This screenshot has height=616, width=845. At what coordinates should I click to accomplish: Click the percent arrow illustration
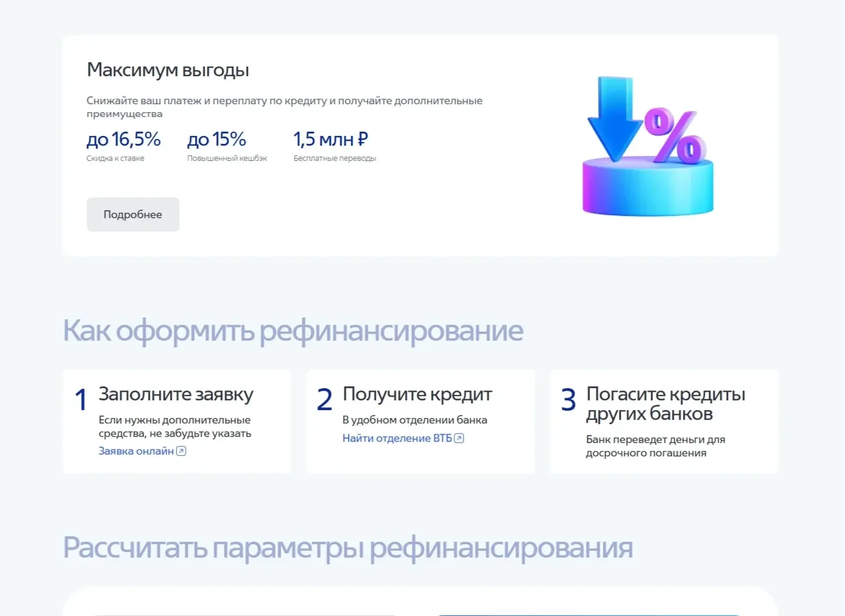(648, 146)
